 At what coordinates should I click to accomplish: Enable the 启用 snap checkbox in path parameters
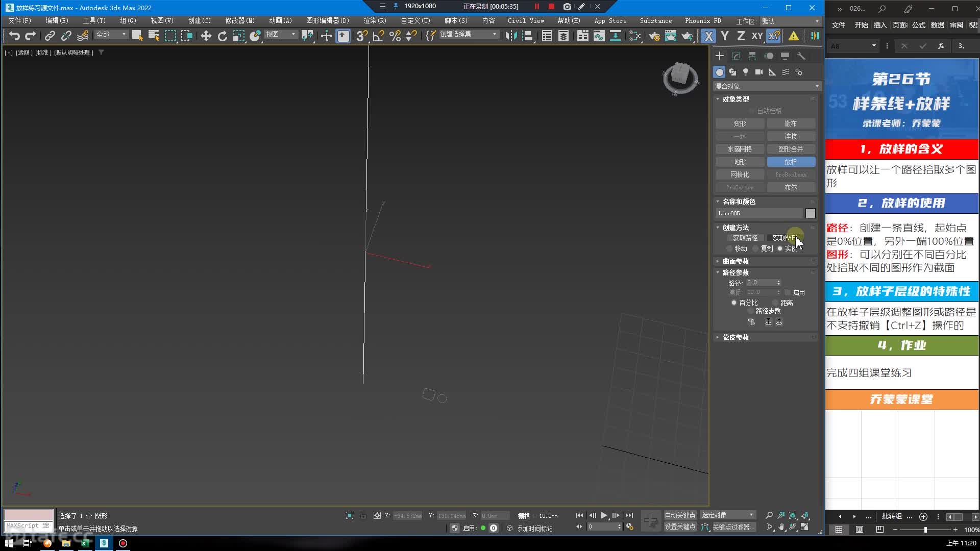pyautogui.click(x=788, y=292)
